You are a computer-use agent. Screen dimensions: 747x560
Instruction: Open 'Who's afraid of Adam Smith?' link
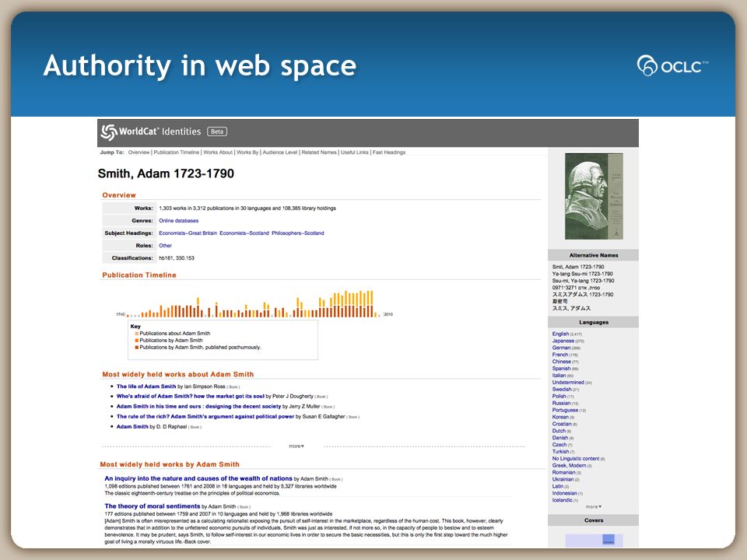[x=190, y=396]
